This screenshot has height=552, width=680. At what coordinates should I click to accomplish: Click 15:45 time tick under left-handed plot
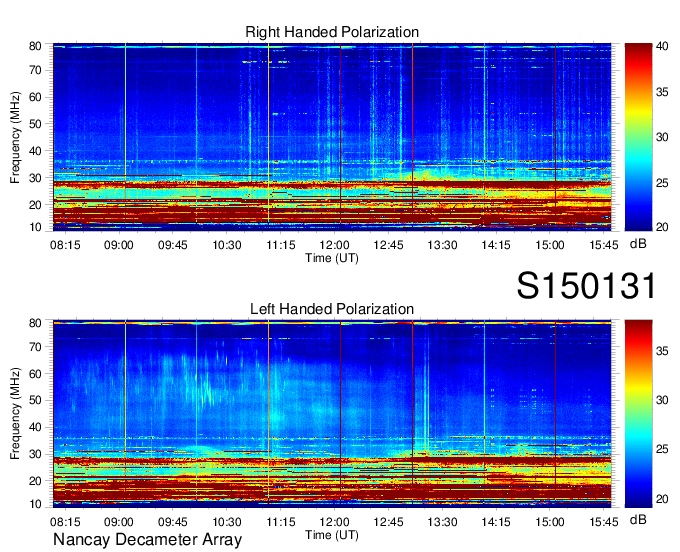[604, 522]
